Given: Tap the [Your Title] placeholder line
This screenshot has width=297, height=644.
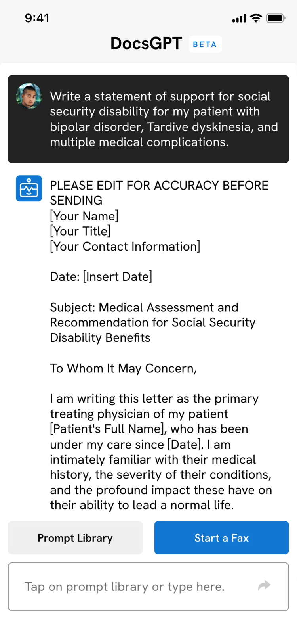Looking at the screenshot, I should click(x=80, y=231).
